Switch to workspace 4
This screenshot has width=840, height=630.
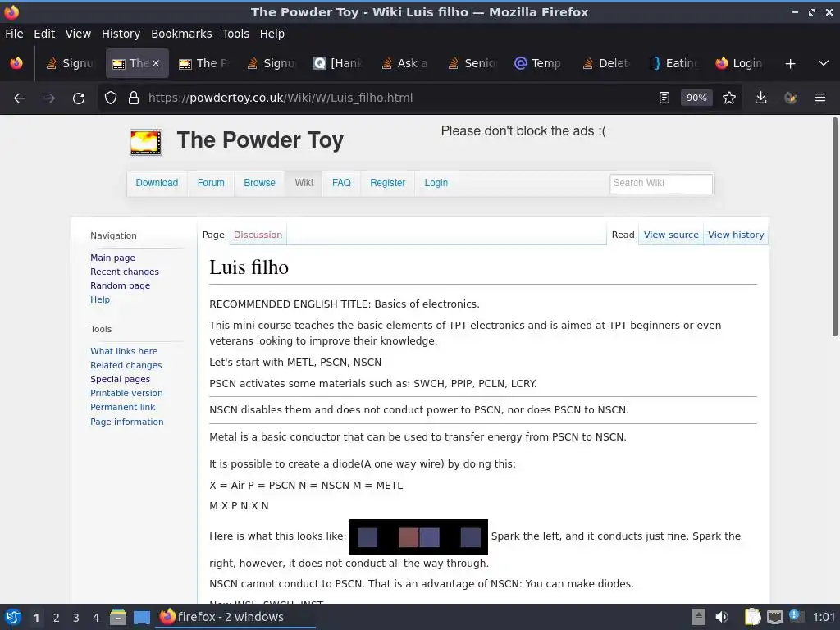96,618
